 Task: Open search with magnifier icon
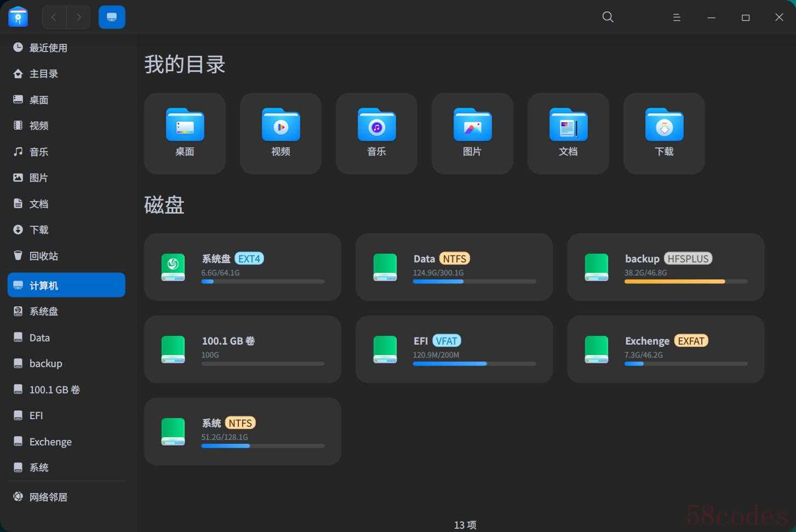[x=608, y=17]
